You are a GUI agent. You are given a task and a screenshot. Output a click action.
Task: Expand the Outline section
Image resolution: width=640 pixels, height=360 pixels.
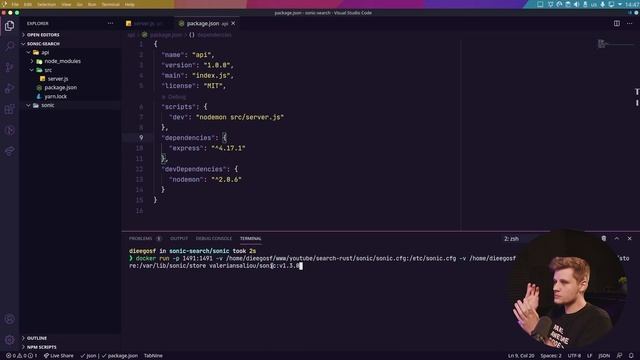point(70,338)
